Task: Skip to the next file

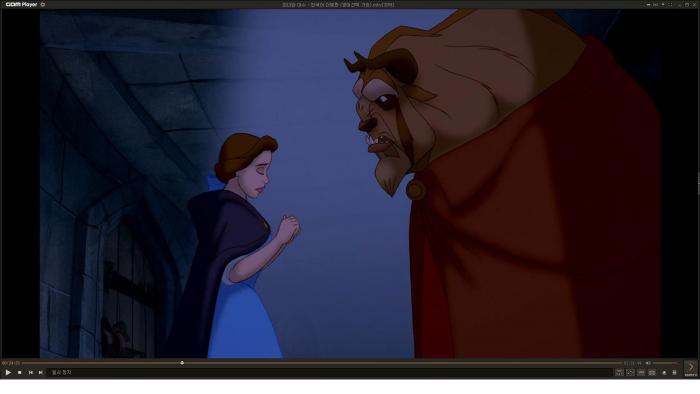Action: 41,372
